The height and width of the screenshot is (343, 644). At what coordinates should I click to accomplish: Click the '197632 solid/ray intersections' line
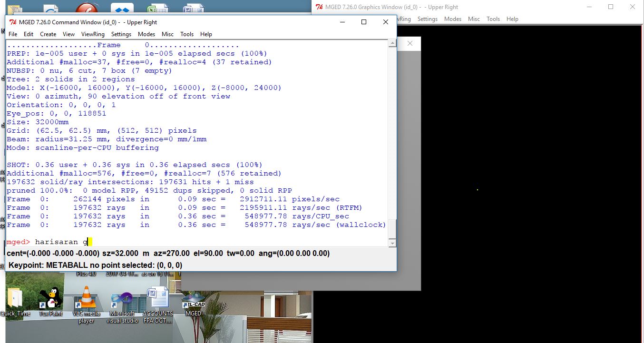[130, 182]
